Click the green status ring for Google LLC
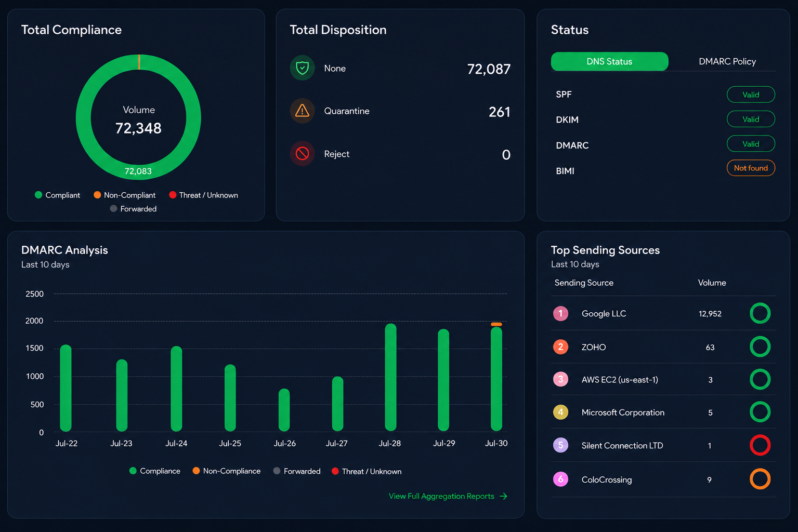The height and width of the screenshot is (532, 798). (760, 313)
